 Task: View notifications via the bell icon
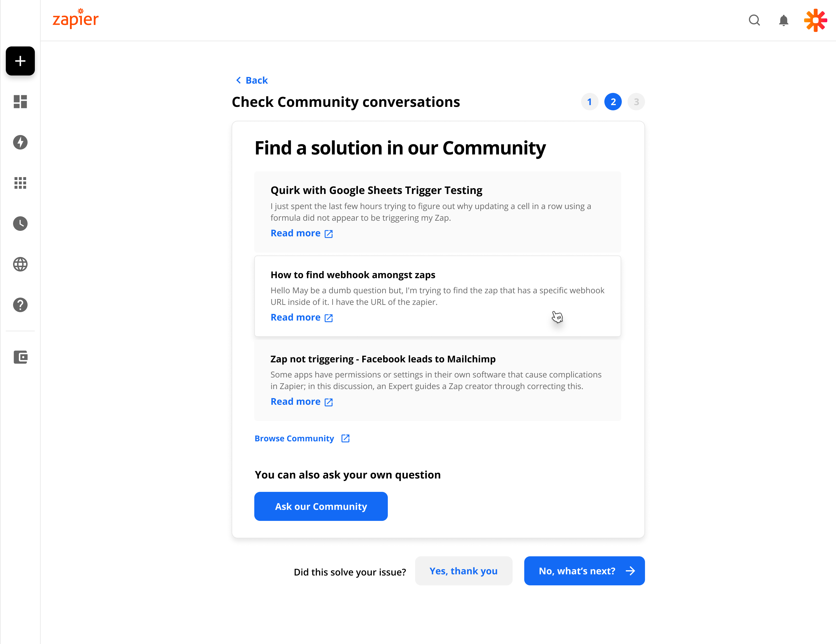(783, 20)
